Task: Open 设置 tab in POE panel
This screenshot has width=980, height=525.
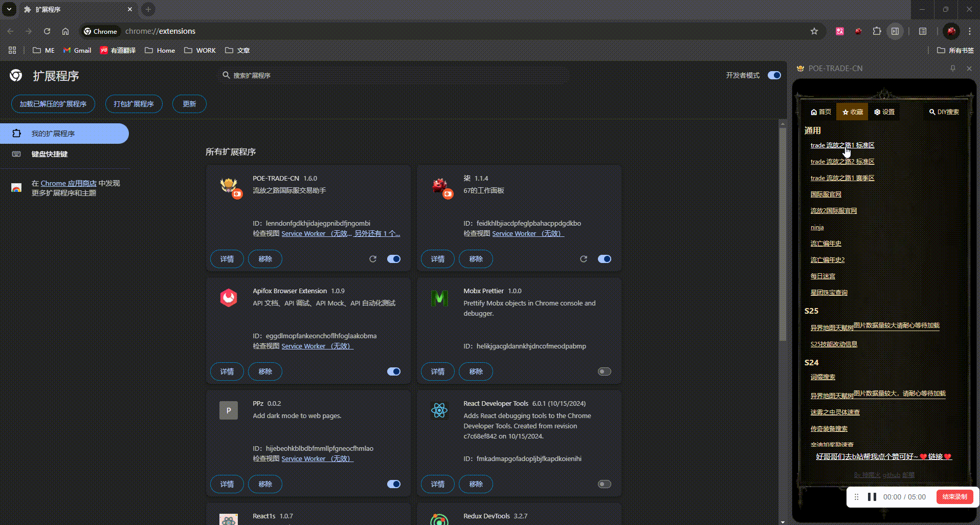Action: coord(884,112)
